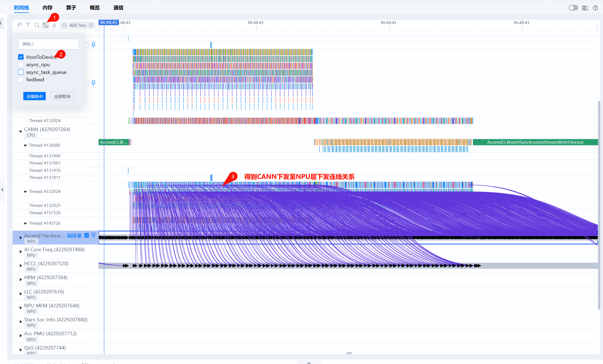603x364 pixels.
Task: Uncheck the 偏移量 checkbox on Ascend Hardware row
Action: pyautogui.click(x=87, y=235)
